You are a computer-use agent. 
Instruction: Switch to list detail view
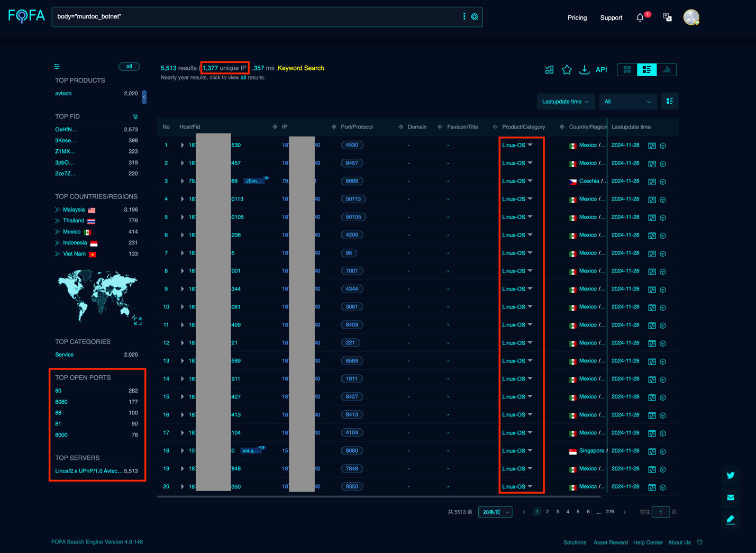click(x=646, y=69)
